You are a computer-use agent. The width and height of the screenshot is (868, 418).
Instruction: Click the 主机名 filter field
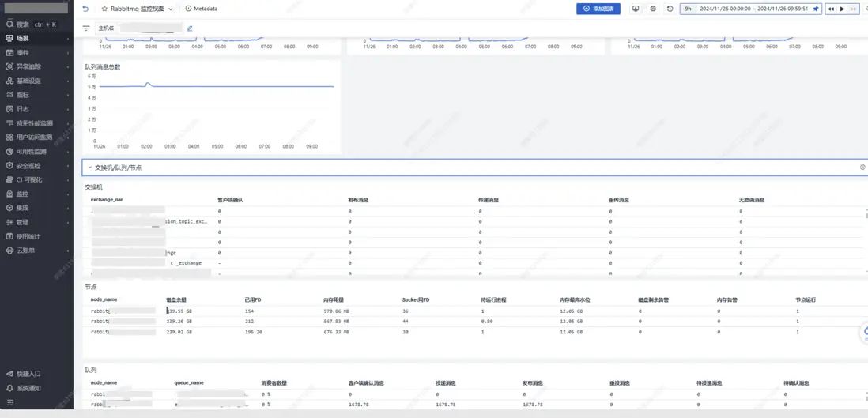139,28
